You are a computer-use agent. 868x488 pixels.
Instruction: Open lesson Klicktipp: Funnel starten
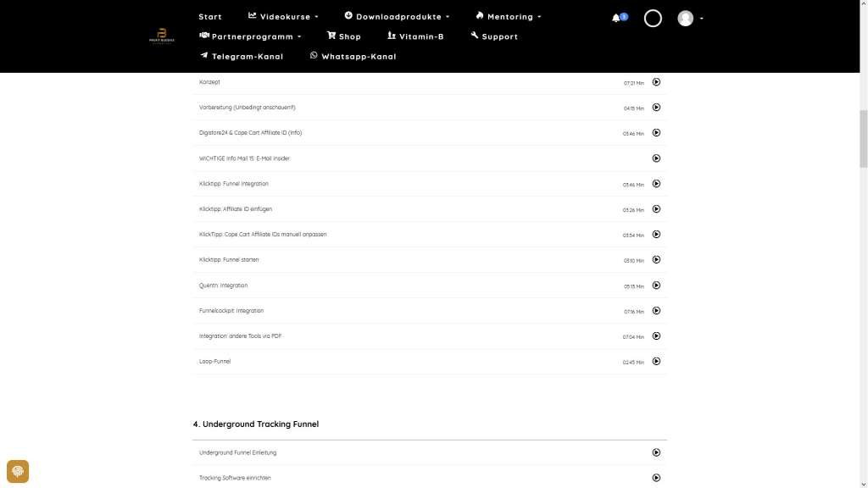[229, 260]
